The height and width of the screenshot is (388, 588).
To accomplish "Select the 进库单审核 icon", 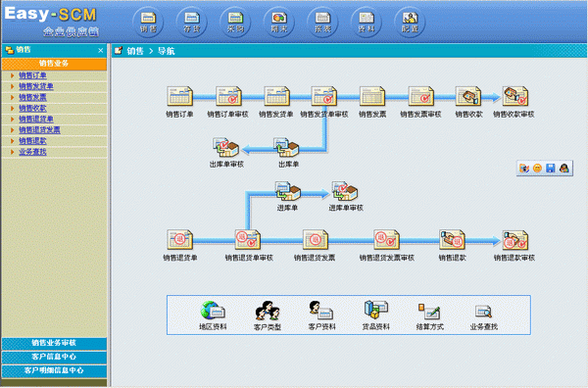I will tap(345, 191).
